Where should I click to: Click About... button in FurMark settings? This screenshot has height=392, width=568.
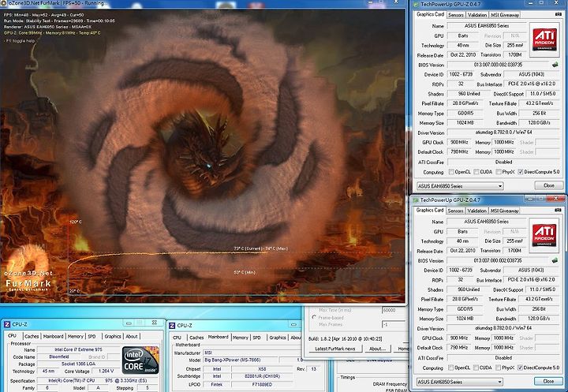pyautogui.click(x=377, y=349)
